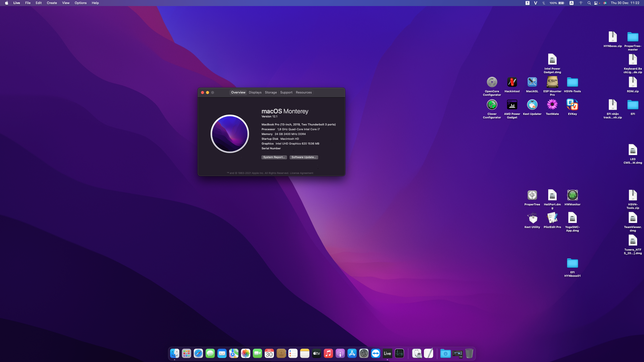Open Activity Monitor in the Dock
This screenshot has width=644, height=362.
399,353
